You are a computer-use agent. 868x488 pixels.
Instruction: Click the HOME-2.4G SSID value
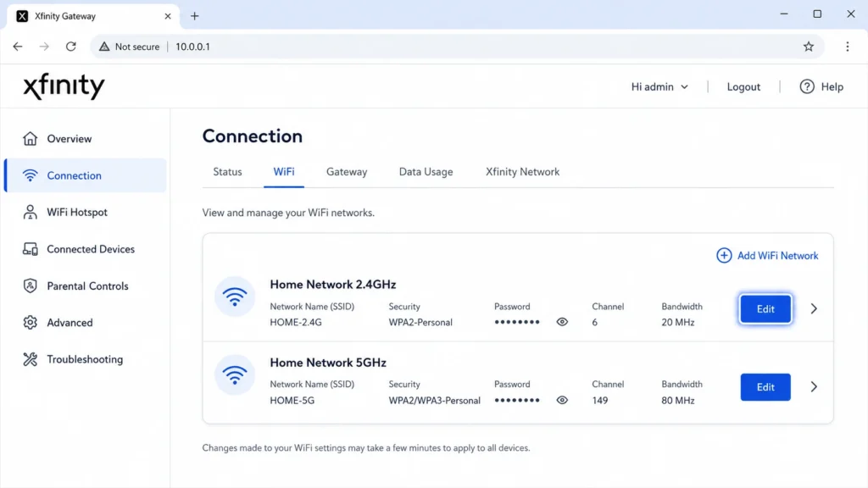click(296, 322)
